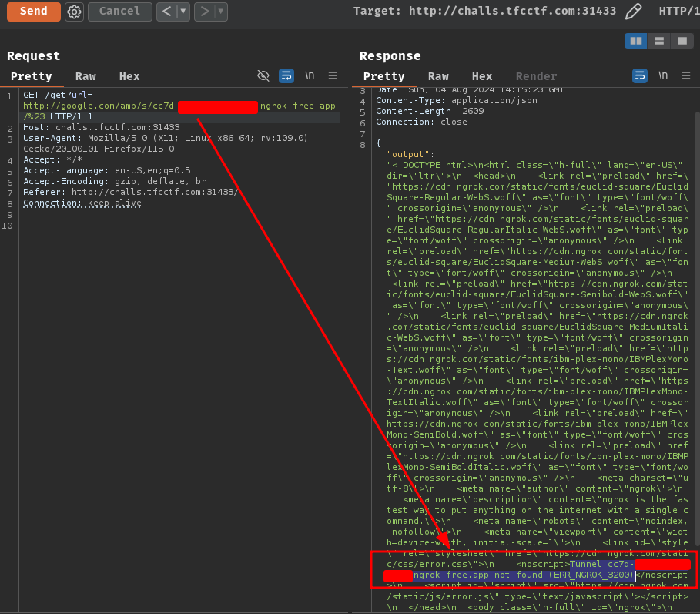Toggle show newlines \n in Request panel
The image size is (700, 614).
[310, 75]
